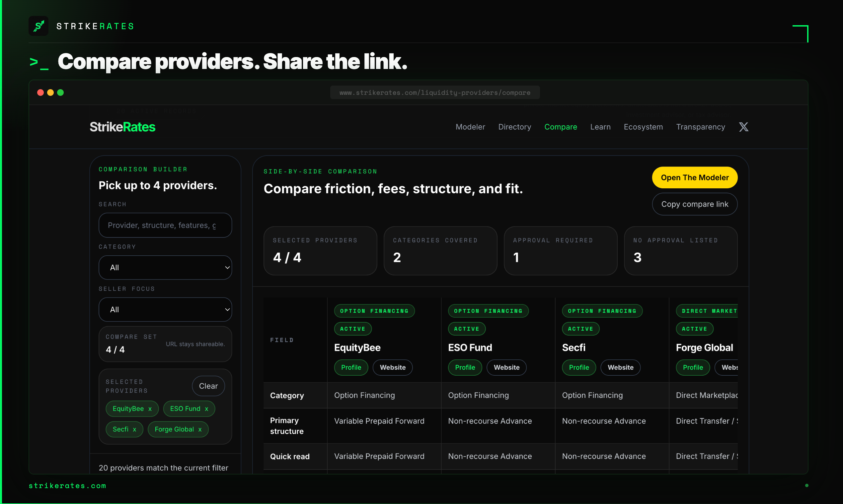Click the StrikeRates arrow logo icon
Viewport: 843px width, 504px height.
38,26
